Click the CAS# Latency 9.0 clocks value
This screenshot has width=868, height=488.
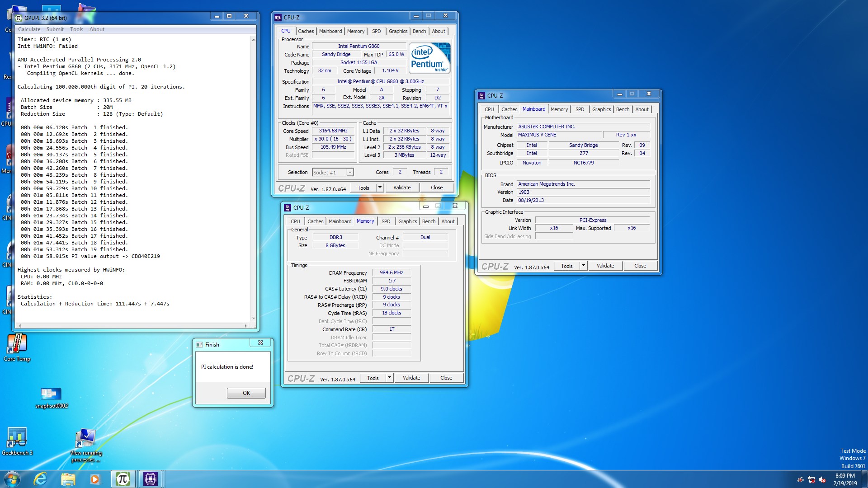pyautogui.click(x=392, y=289)
